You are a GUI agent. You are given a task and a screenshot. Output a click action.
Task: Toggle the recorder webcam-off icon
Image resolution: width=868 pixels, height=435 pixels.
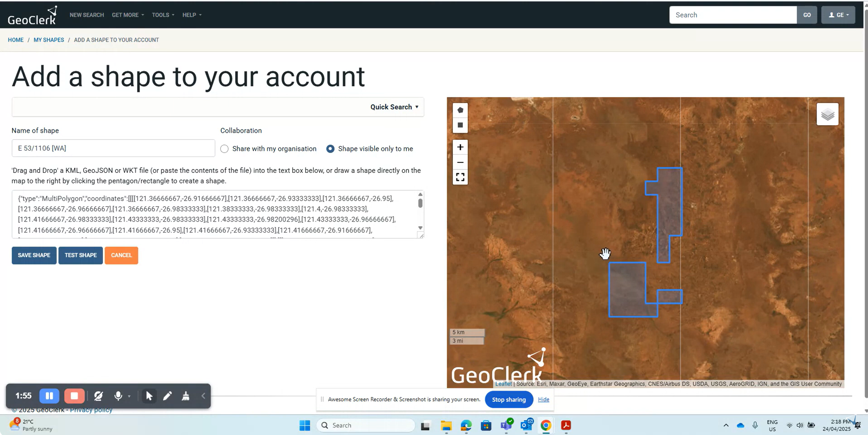click(98, 396)
